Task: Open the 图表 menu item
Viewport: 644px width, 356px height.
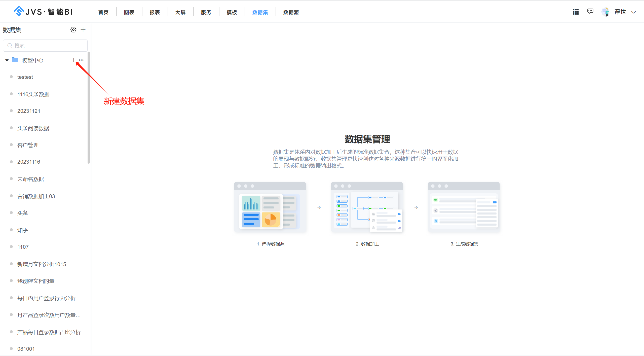Action: click(129, 12)
